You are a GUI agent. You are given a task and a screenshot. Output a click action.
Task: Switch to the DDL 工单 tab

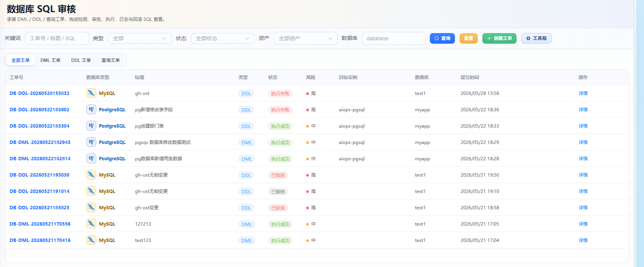pyautogui.click(x=81, y=60)
